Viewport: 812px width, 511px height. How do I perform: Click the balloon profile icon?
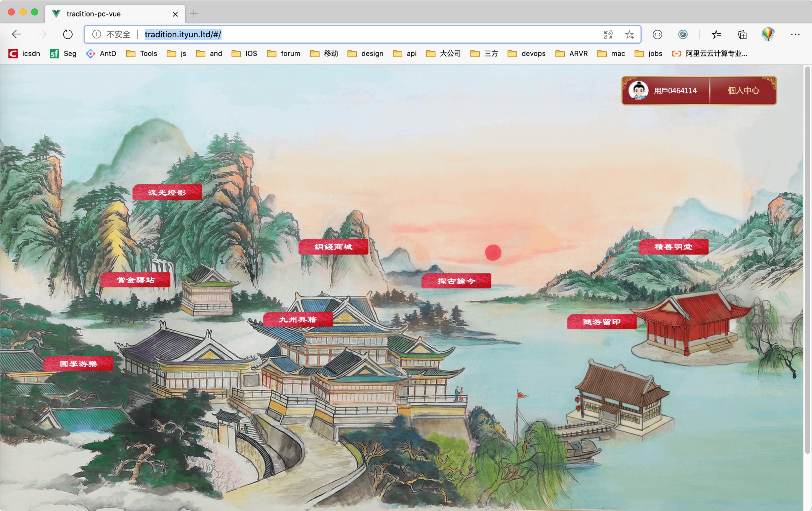pos(768,34)
